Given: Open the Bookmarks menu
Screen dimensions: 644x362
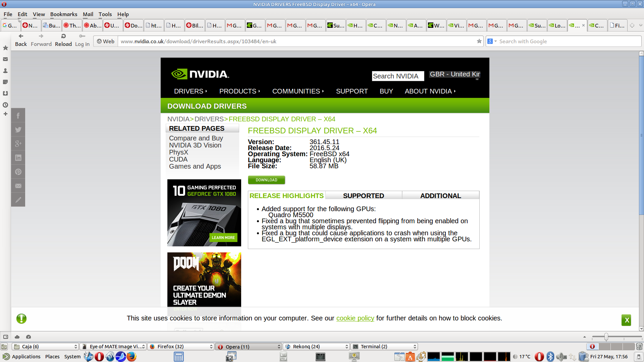Looking at the screenshot, I should (x=63, y=14).
